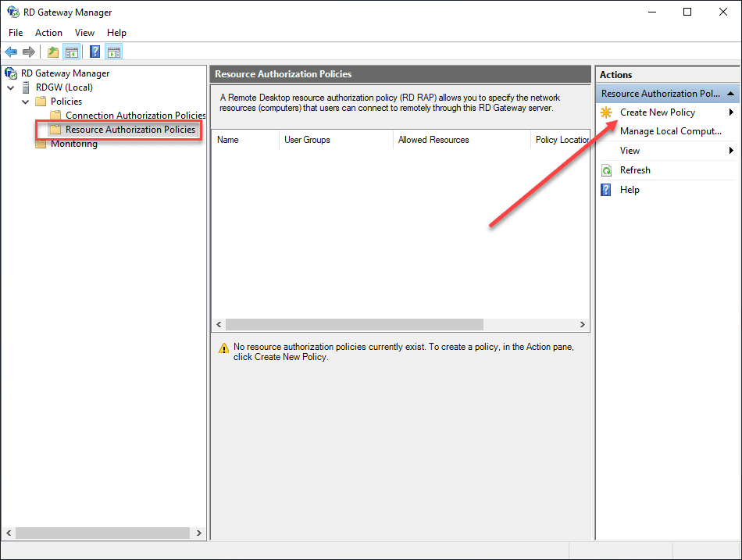Viewport: 742px width, 560px height.
Task: Select the Up one level folder icon
Action: point(52,52)
